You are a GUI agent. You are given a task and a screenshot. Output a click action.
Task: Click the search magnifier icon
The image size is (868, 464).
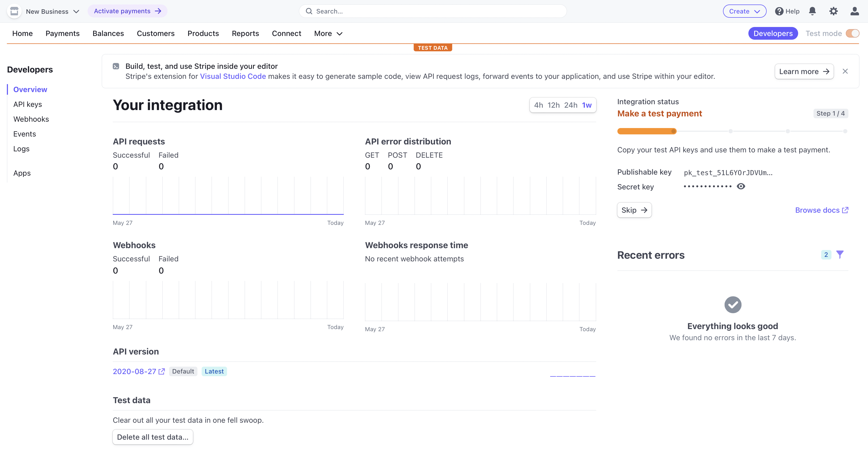click(309, 11)
